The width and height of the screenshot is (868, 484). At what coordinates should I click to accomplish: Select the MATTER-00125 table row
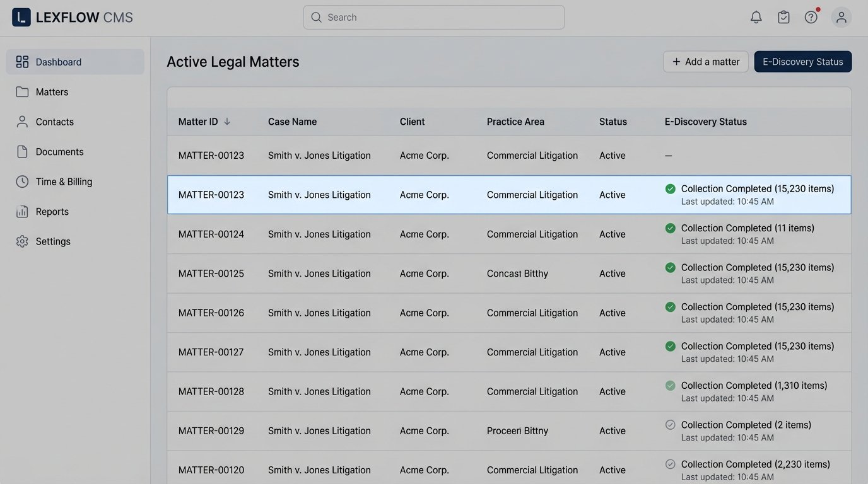pos(442,273)
